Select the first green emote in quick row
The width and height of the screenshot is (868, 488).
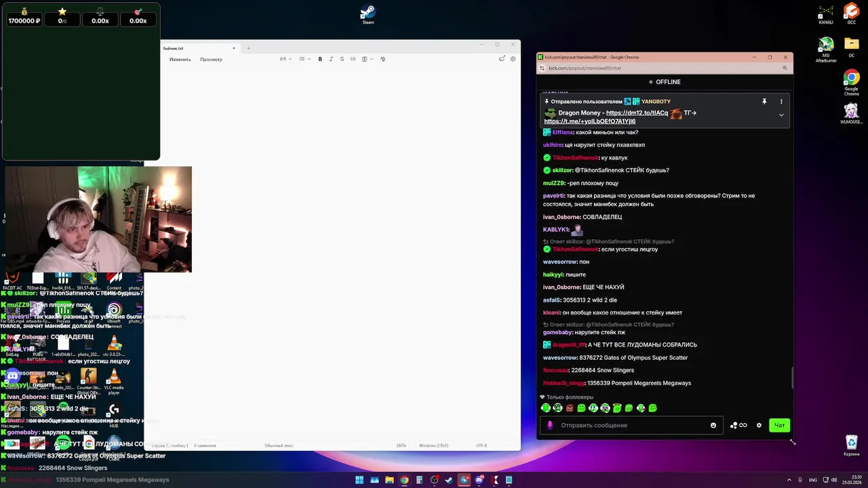pyautogui.click(x=546, y=408)
